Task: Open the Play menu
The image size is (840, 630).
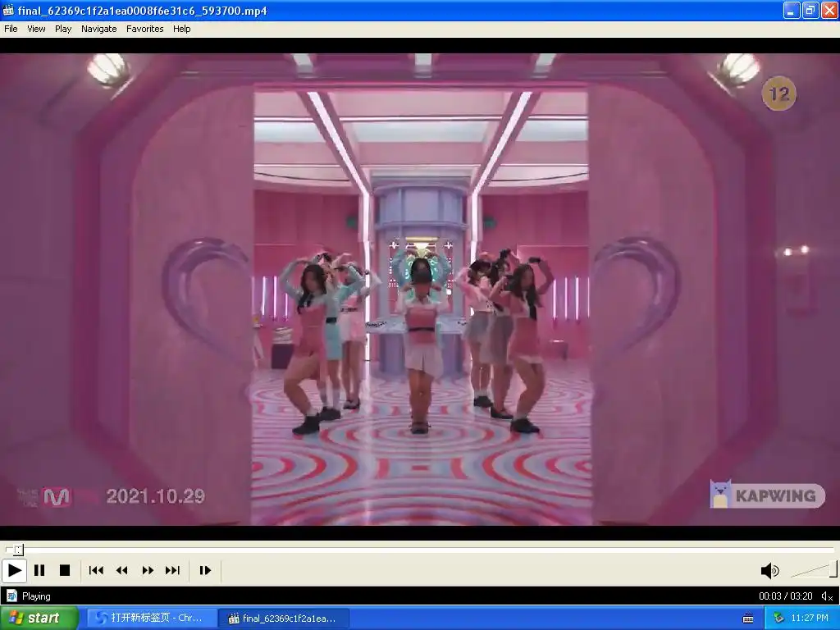Action: [x=63, y=29]
